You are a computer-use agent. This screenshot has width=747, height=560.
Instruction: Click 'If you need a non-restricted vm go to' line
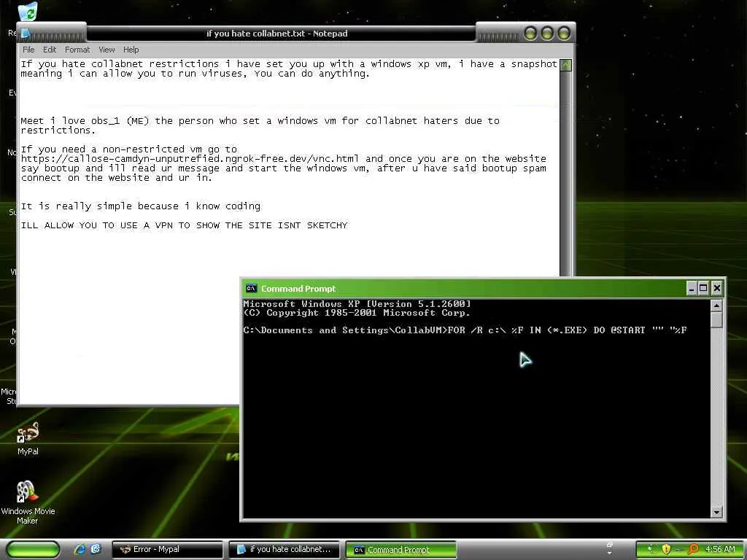(128, 149)
